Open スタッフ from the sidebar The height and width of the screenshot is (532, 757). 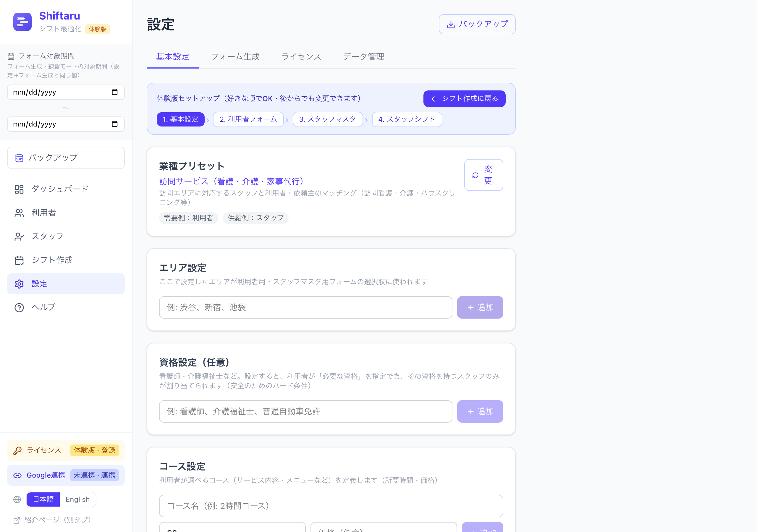pos(66,237)
